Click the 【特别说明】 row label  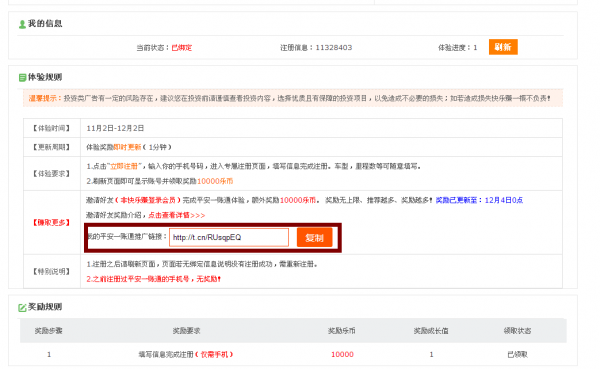(x=52, y=271)
